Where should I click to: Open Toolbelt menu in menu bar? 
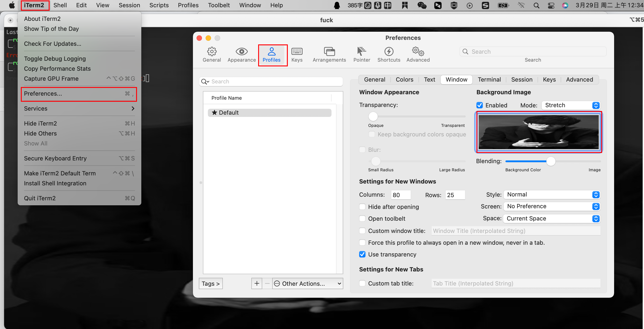(x=219, y=5)
